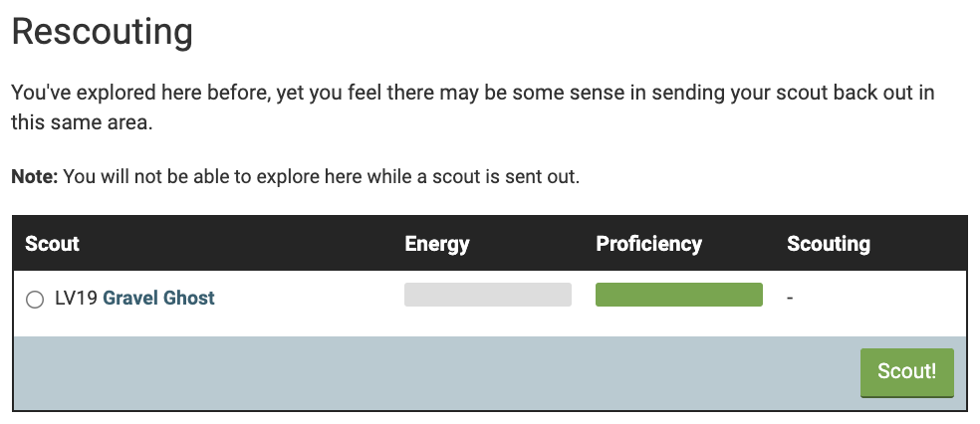Click the LV19 level text
The height and width of the screenshot is (424, 980).
[76, 298]
